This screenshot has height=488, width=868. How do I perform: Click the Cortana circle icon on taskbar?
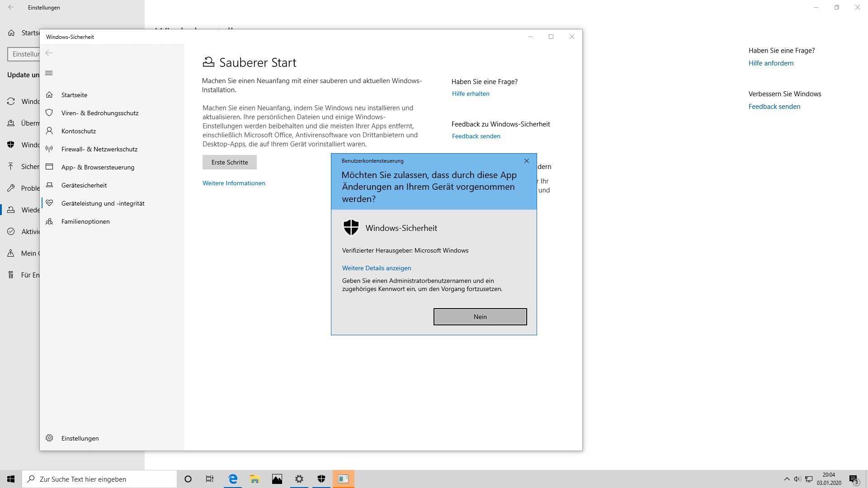188,479
